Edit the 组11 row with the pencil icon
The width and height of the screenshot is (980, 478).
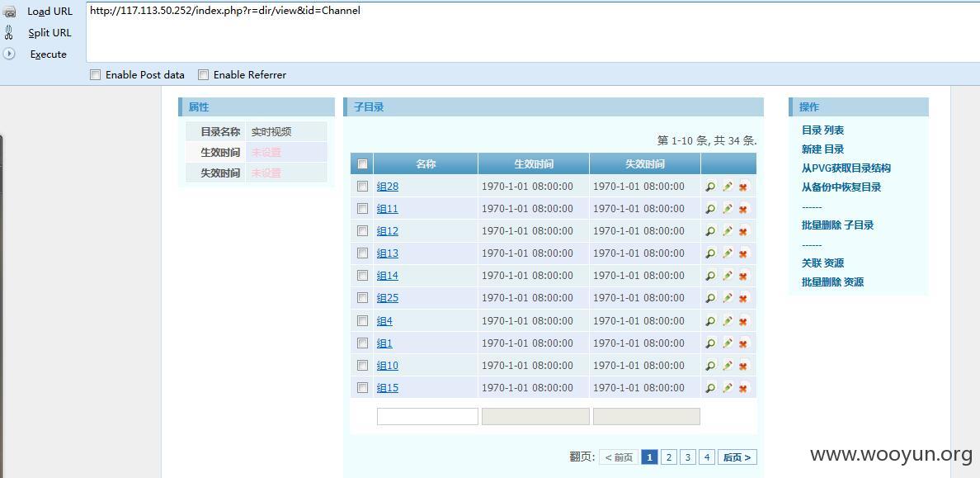click(727, 209)
